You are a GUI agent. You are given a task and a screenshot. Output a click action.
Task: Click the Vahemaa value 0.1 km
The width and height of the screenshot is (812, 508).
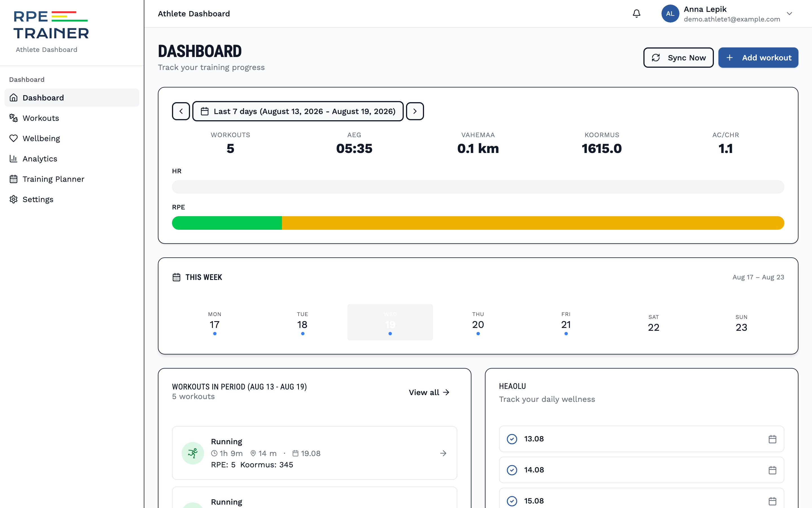coord(478,148)
